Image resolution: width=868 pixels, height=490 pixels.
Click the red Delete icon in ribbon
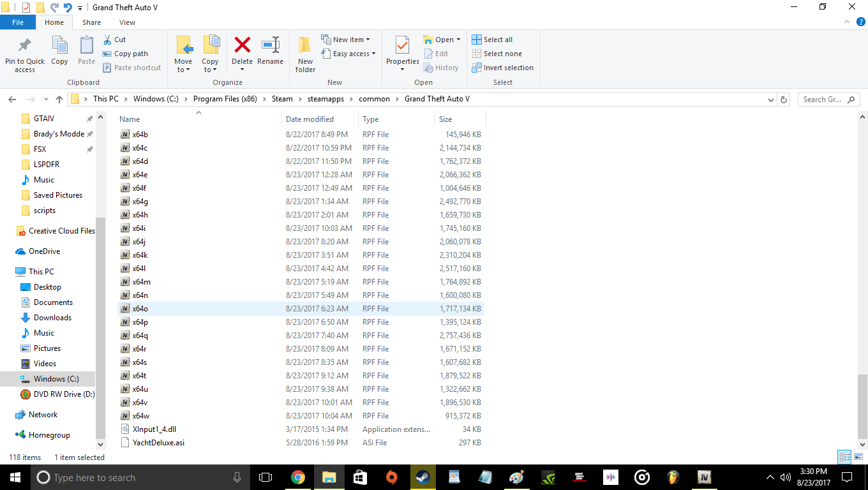coord(242,46)
